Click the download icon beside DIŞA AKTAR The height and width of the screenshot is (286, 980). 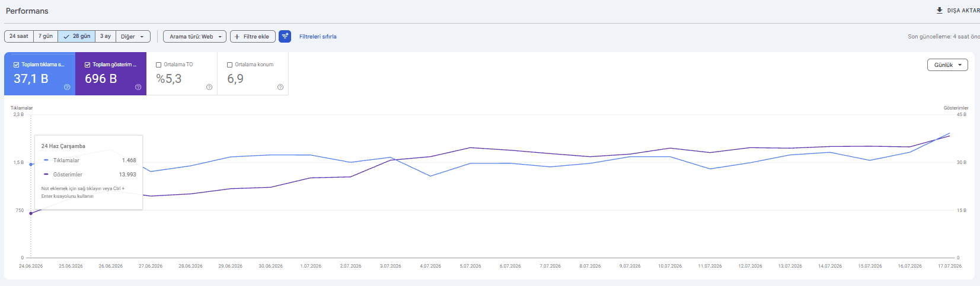pyautogui.click(x=939, y=10)
